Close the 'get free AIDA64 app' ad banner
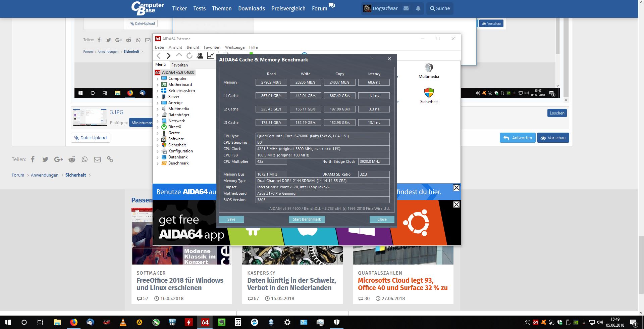Image resolution: width=644 pixels, height=329 pixels. [456, 204]
